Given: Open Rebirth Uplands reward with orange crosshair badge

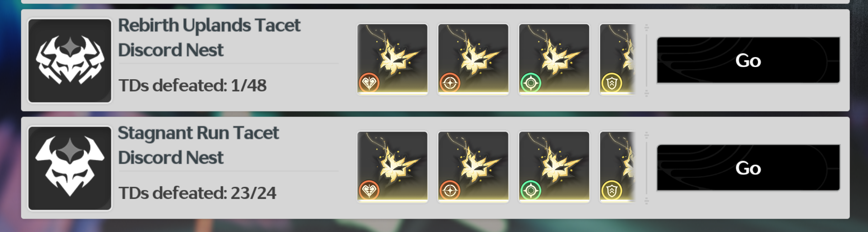Looking at the screenshot, I should (x=473, y=59).
